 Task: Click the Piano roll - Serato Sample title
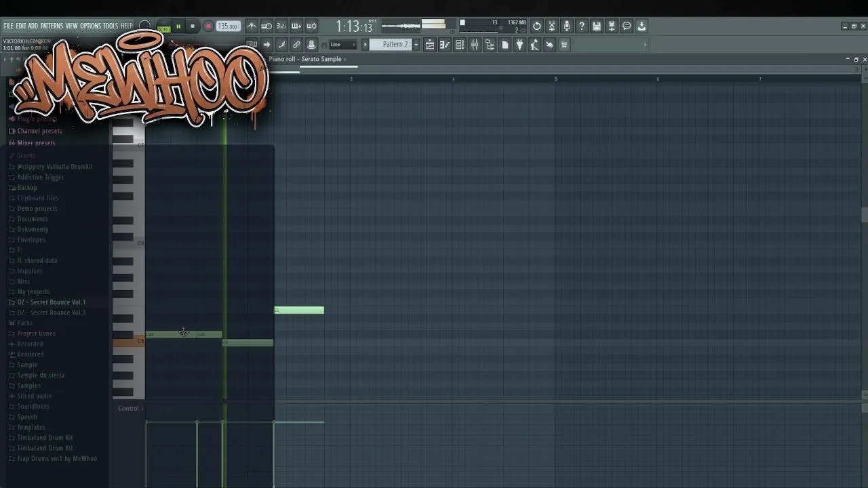[305, 59]
